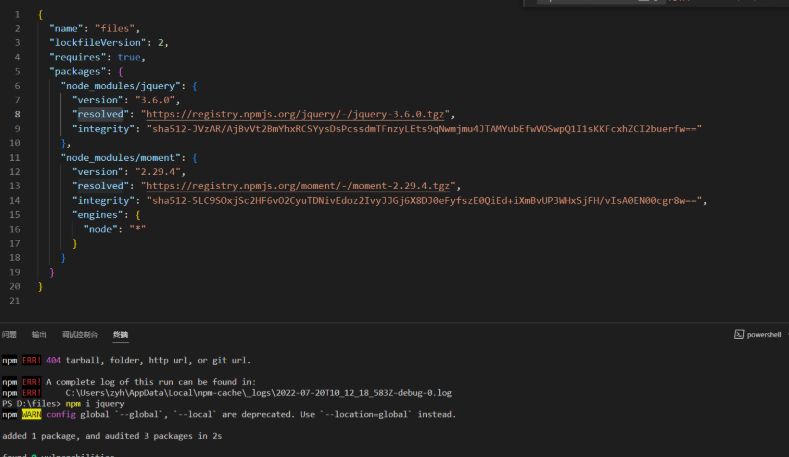This screenshot has height=457, width=789.
Task: Click line number 21 in the gutter
Action: [15, 301]
